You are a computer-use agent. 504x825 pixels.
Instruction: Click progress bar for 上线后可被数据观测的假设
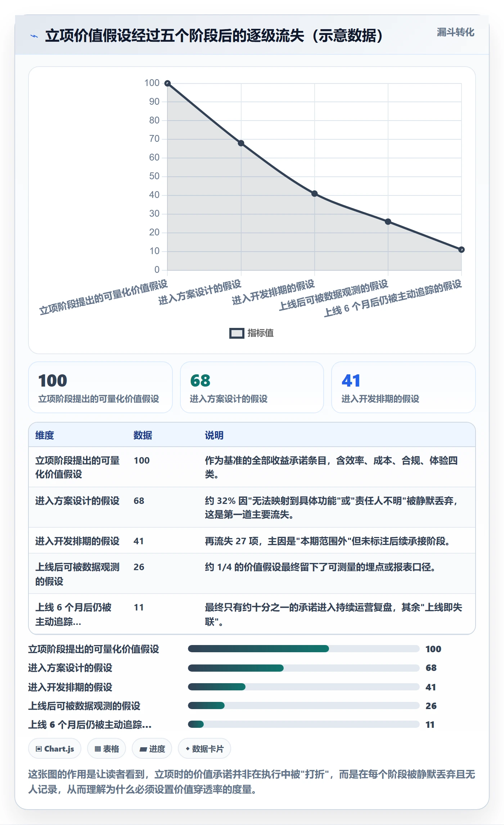(x=303, y=705)
